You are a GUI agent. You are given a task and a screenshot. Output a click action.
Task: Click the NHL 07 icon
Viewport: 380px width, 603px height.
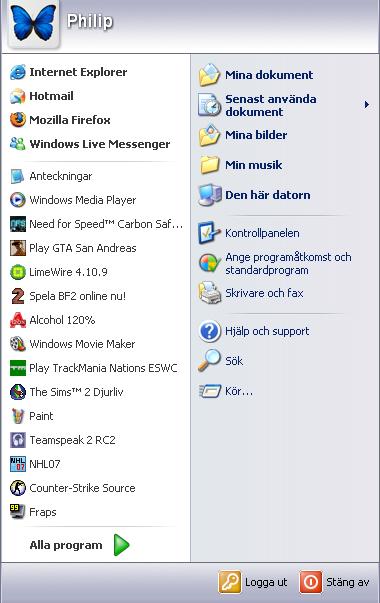(18, 464)
